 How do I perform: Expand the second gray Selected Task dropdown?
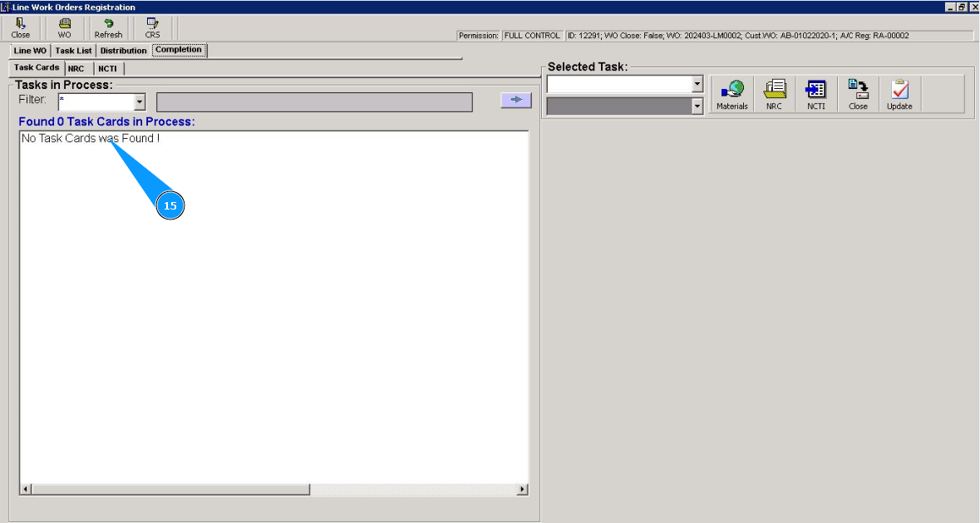pyautogui.click(x=697, y=106)
